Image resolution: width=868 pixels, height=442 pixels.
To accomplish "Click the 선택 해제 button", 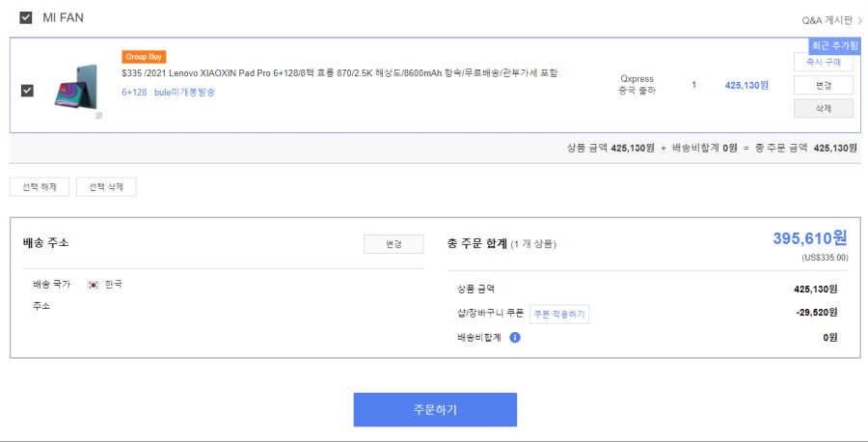I will click(40, 187).
